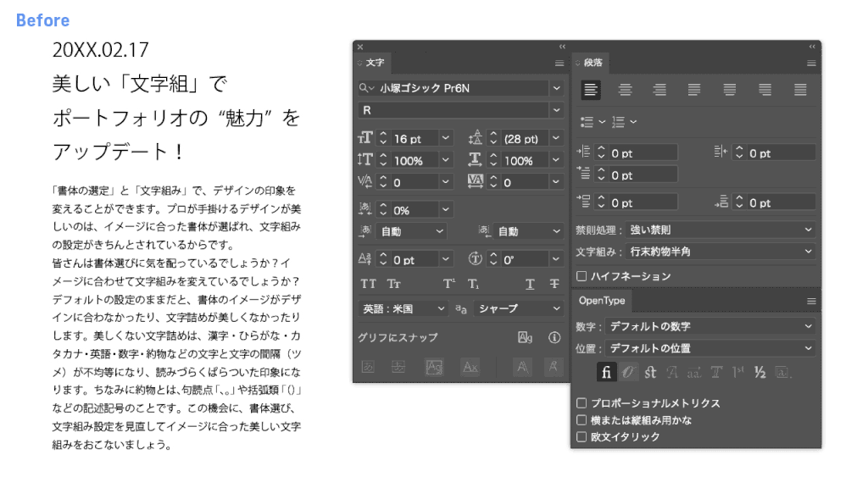Click right indent 0 pt field
This screenshot has height=488, width=868.
point(781,153)
